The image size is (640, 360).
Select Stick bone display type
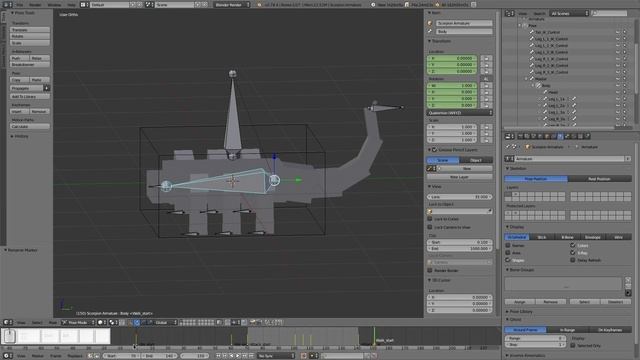[542, 237]
